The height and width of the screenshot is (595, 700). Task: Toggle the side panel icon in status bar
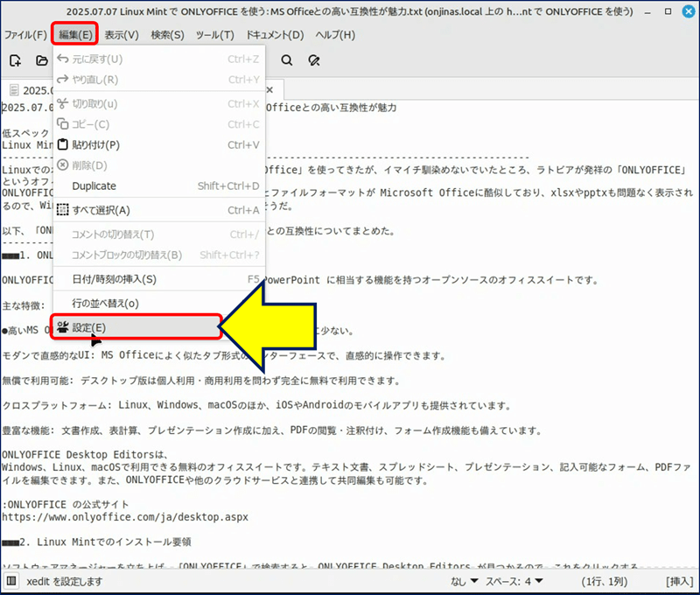click(x=11, y=581)
